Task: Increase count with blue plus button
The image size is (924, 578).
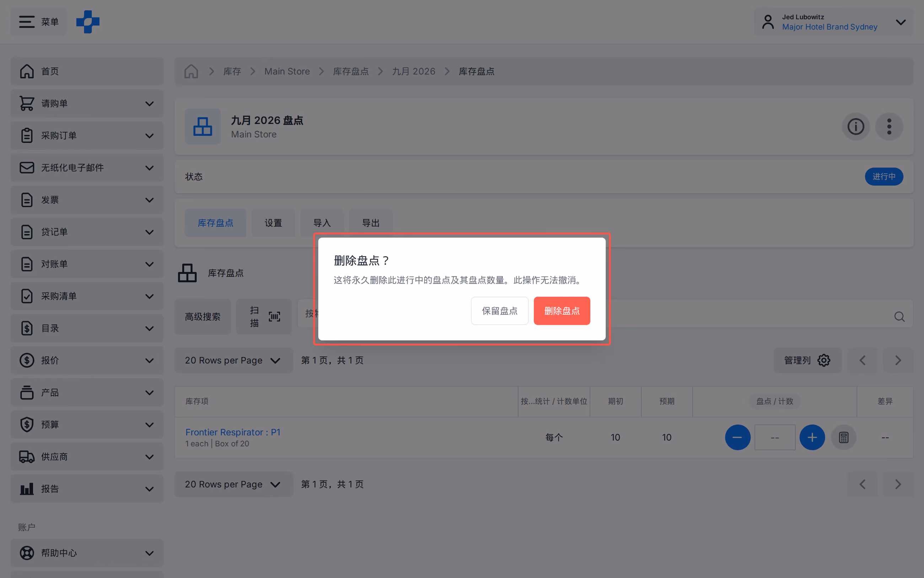Action: (812, 437)
